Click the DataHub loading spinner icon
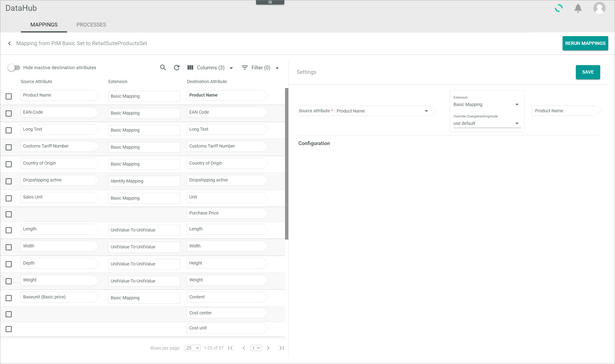This screenshot has height=364, width=615. [559, 8]
